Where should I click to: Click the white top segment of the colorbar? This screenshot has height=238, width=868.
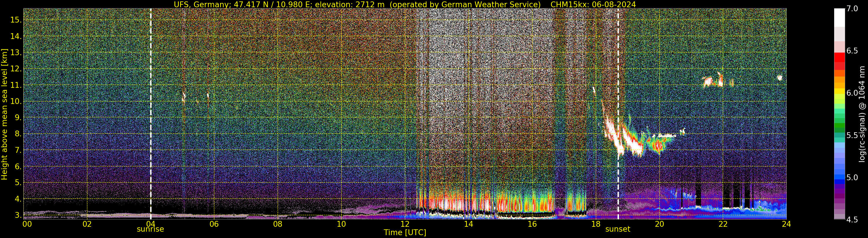839,18
